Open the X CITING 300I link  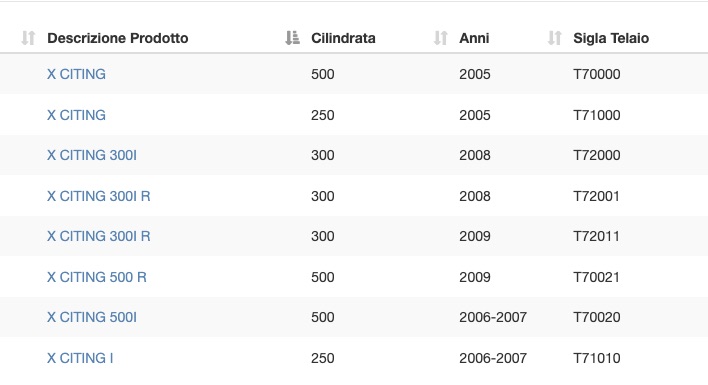tap(92, 155)
